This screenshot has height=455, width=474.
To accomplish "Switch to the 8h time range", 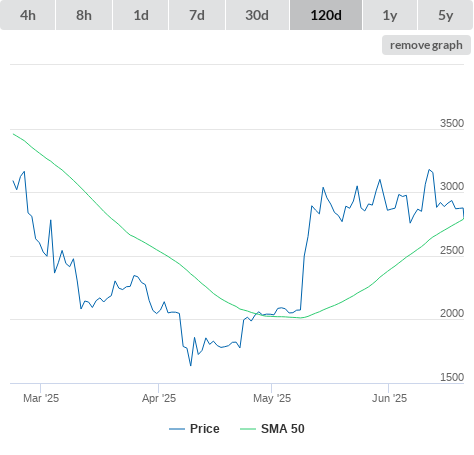I will [x=84, y=15].
